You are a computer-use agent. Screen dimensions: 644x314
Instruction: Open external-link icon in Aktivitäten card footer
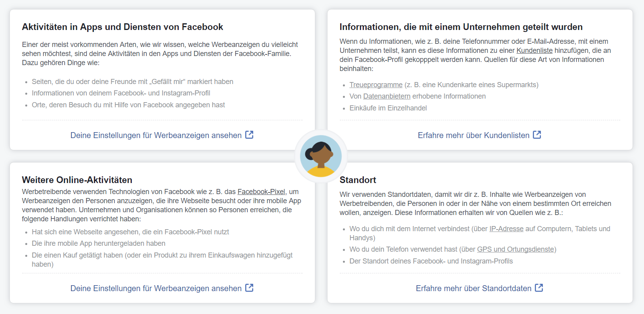(x=249, y=135)
